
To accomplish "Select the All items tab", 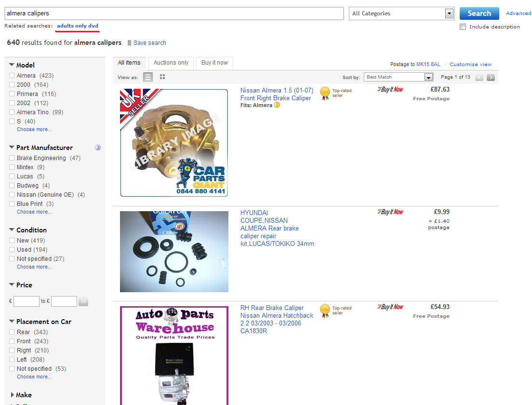I will tap(129, 63).
